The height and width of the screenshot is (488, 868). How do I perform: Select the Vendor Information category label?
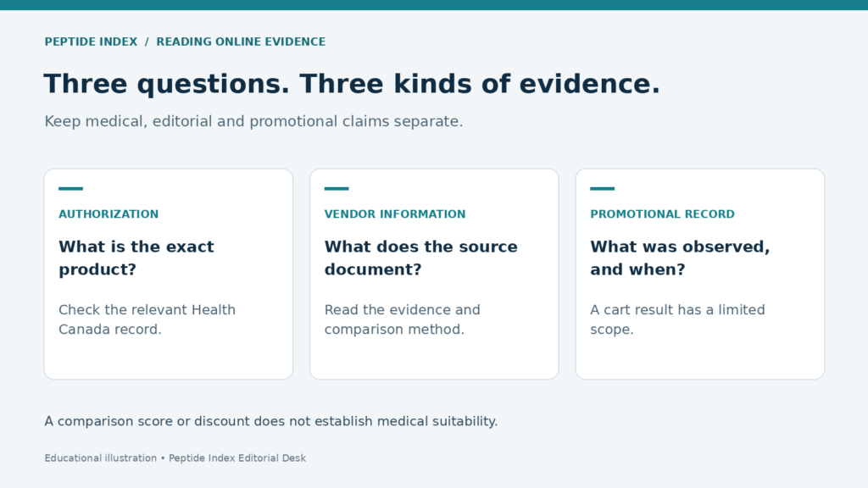tap(395, 214)
